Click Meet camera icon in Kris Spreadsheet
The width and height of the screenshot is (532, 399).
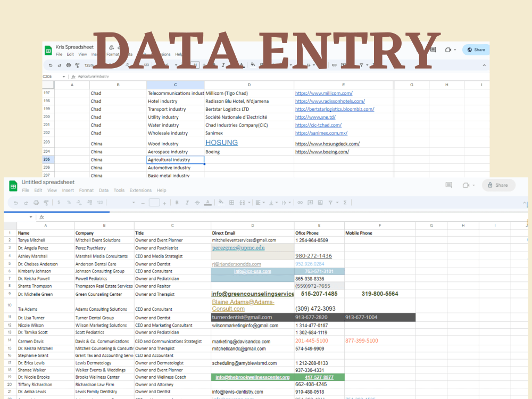(448, 50)
